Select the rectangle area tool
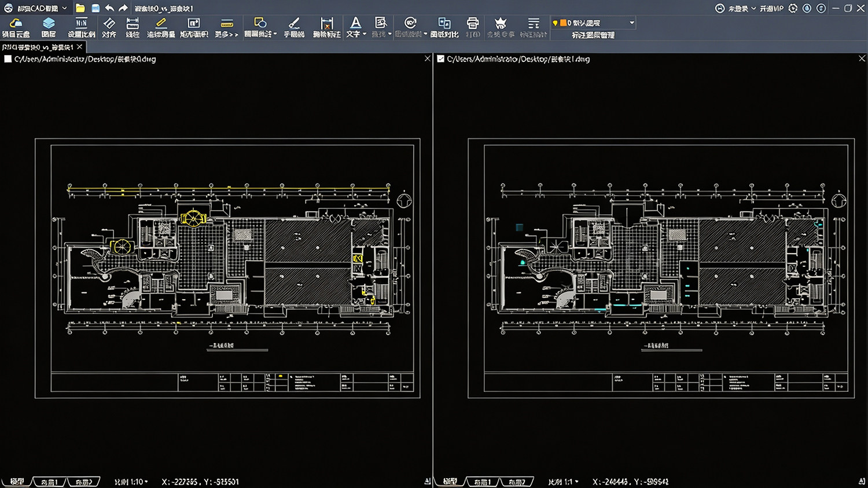 (194, 27)
